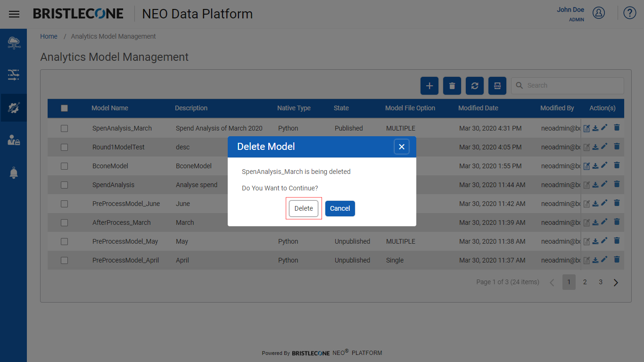Delete the SpenAnalysis_March row using its trash icon
Viewport: 644px width, 362px height.
point(617,127)
